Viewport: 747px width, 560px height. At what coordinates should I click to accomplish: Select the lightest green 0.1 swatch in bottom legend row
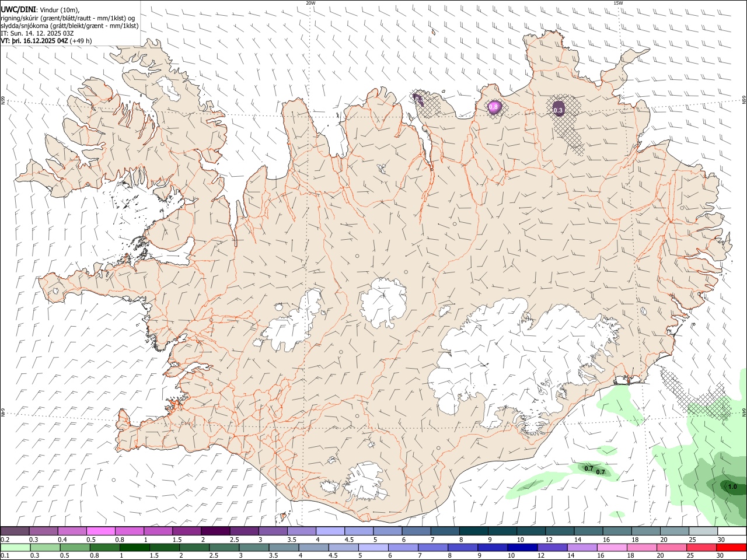coord(15,548)
